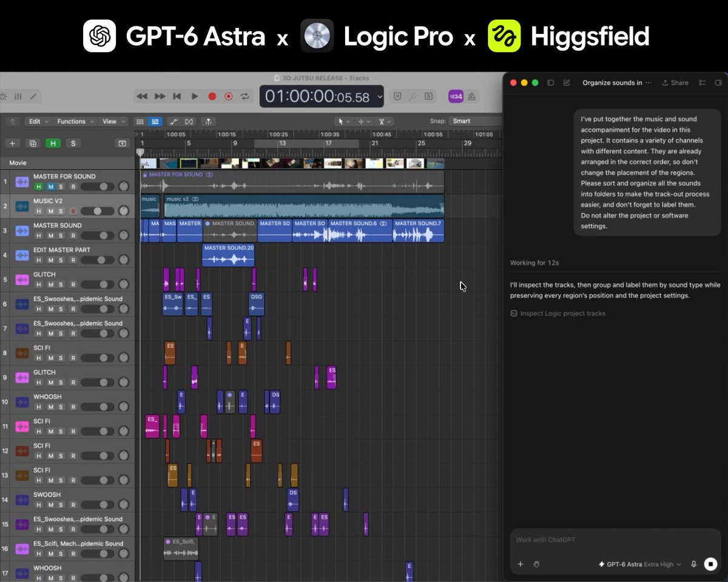
Task: Select the ES_Scifi, Mech track 16 header
Action: click(x=78, y=544)
